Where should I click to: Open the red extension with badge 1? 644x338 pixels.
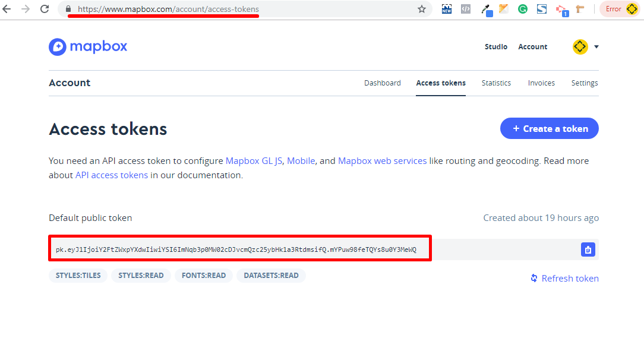(x=562, y=10)
